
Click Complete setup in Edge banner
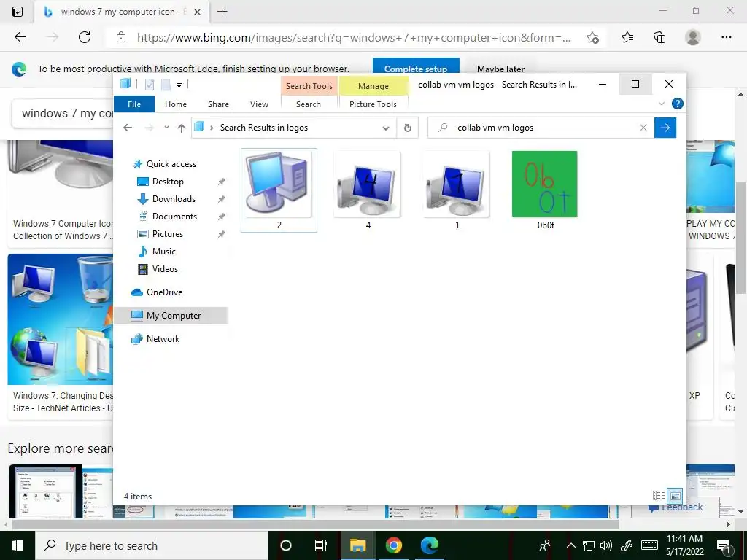(x=416, y=68)
